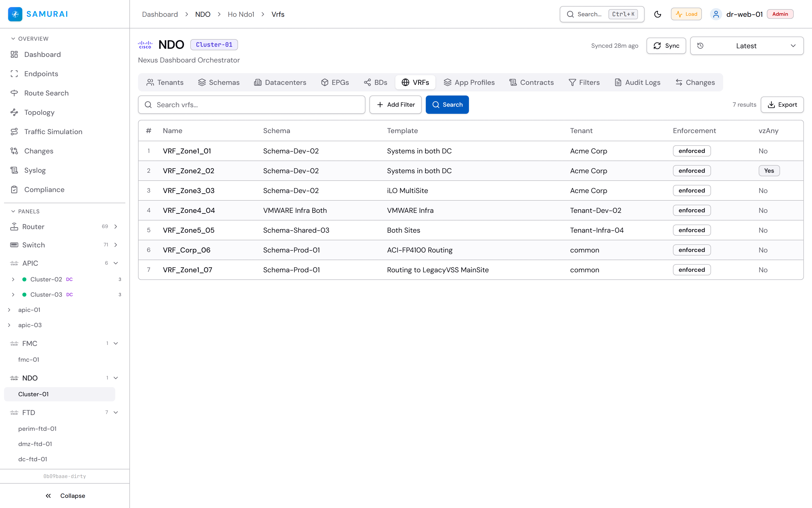Viewport: 812px width, 508px height.
Task: Click the magnifier icon in vrfs search
Action: click(x=148, y=105)
